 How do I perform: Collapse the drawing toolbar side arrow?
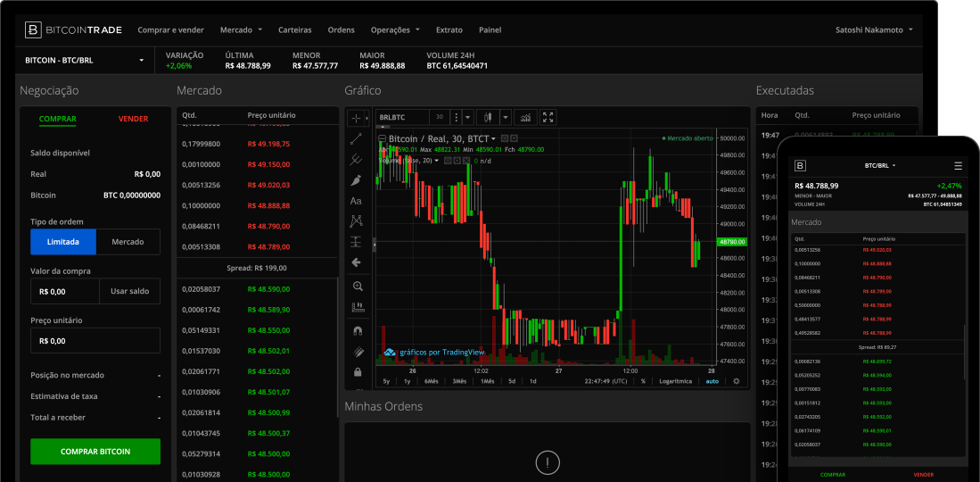375,245
